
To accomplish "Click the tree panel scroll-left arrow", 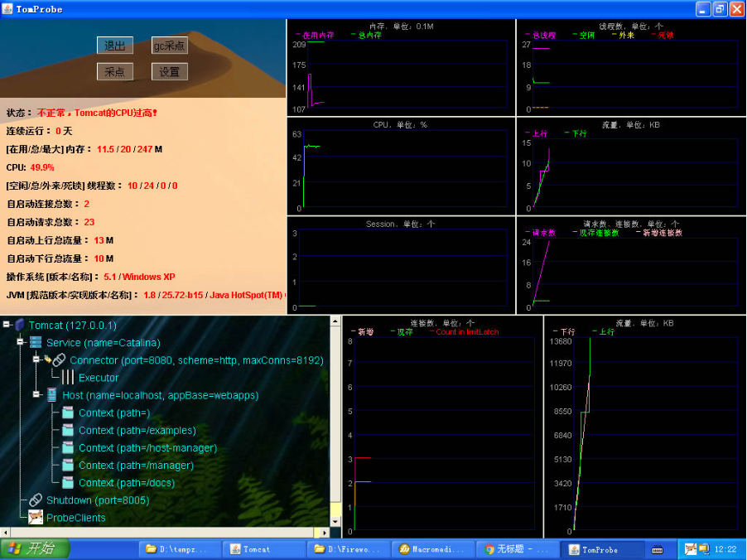I will pos(5,533).
